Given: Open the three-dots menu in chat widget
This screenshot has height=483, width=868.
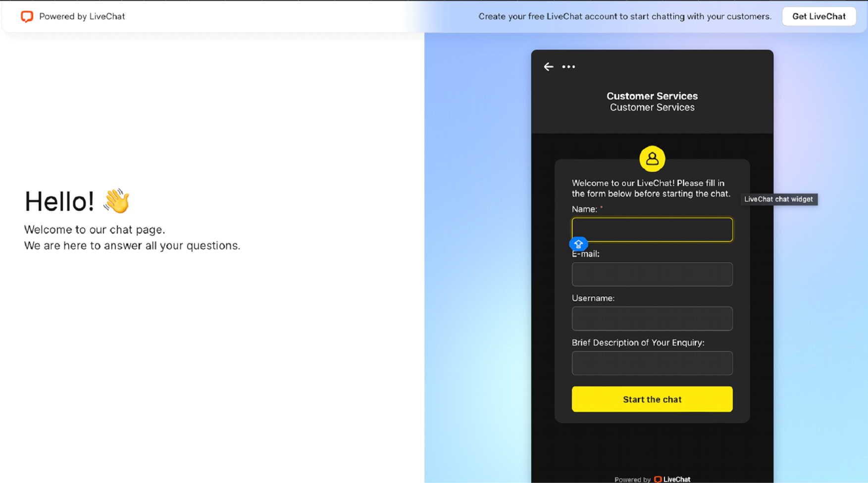Looking at the screenshot, I should pyautogui.click(x=568, y=67).
